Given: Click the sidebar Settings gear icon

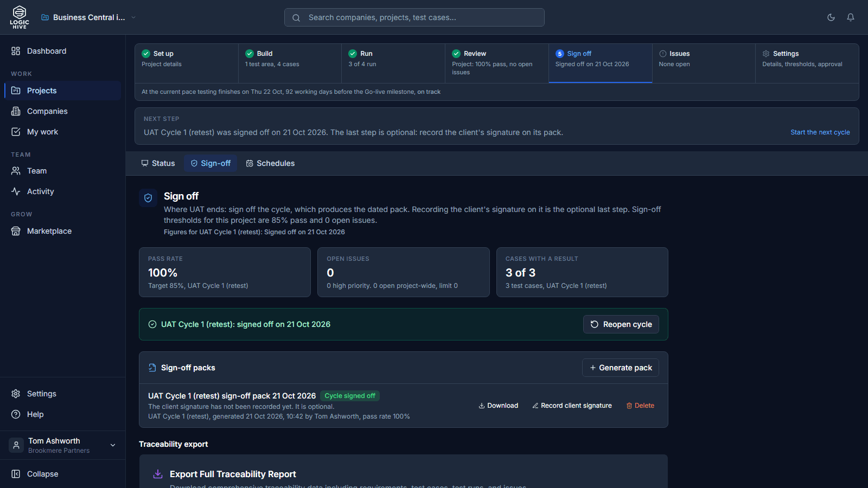Looking at the screenshot, I should [x=16, y=394].
